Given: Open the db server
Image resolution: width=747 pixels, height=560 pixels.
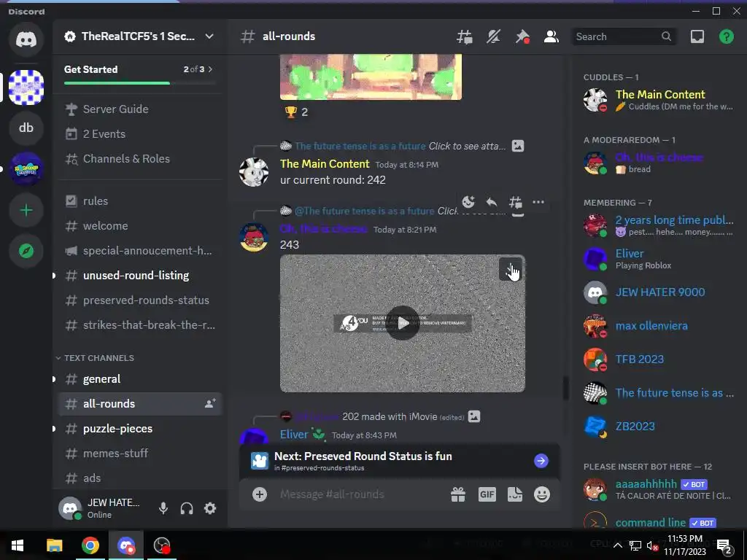Looking at the screenshot, I should pyautogui.click(x=26, y=128).
